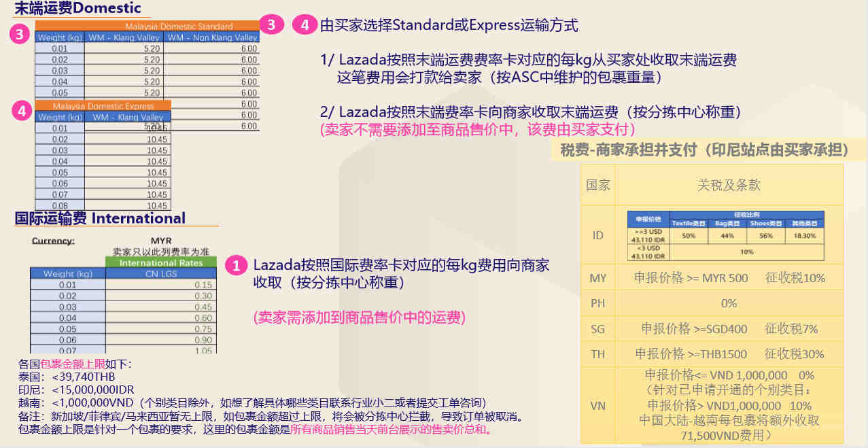Click the 18.30% tax rate cell

click(x=805, y=235)
